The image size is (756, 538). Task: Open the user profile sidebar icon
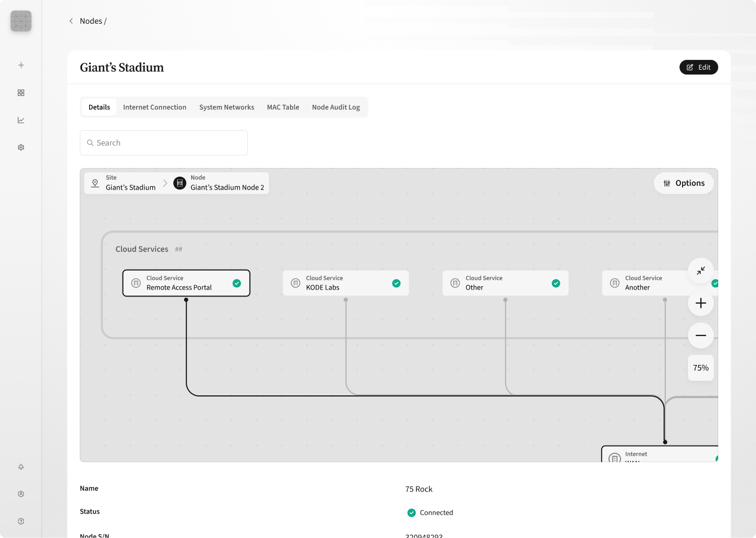(21, 494)
